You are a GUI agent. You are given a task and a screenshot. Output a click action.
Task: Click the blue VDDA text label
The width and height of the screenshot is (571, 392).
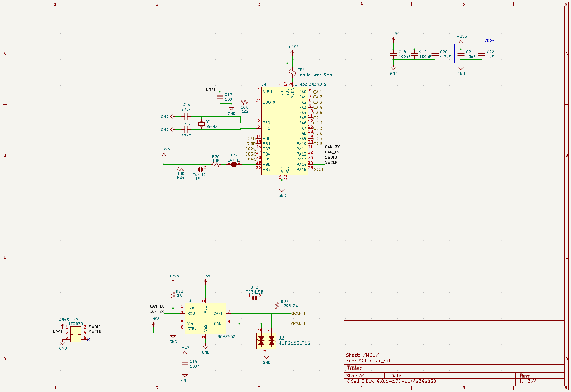489,41
